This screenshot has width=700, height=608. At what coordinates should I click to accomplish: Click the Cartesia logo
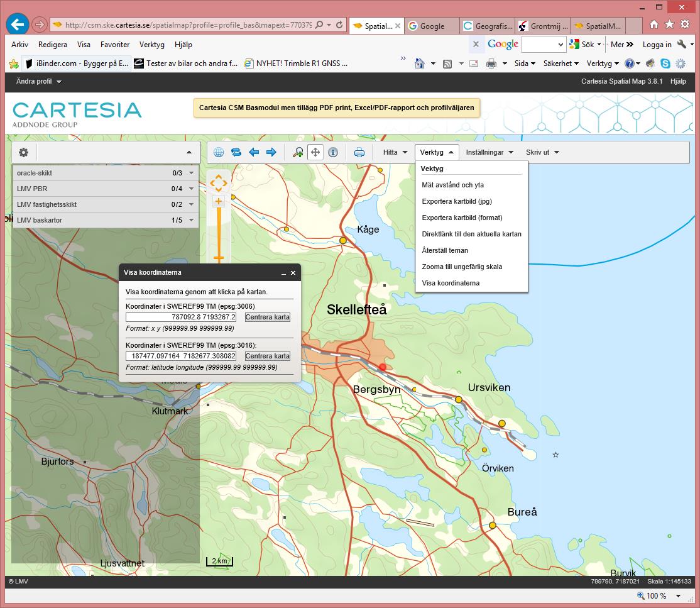[x=77, y=114]
